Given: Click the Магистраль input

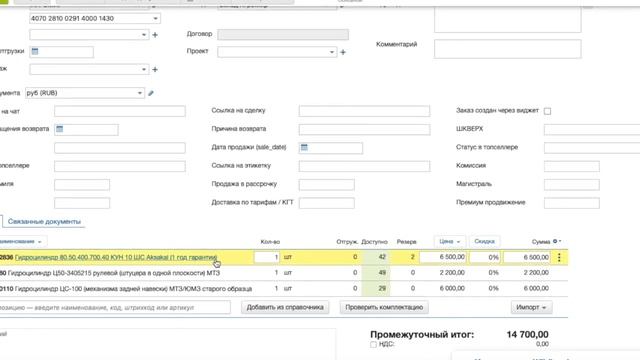Looking at the screenshot, I should coord(571,184).
